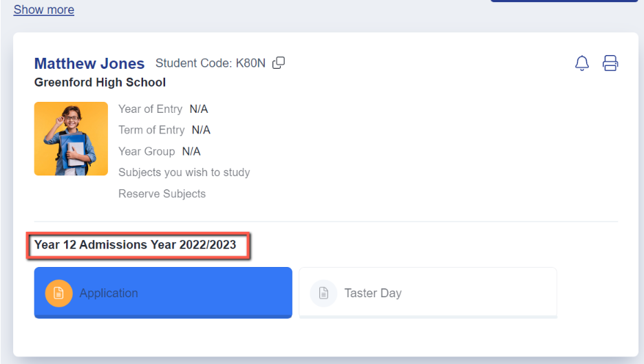Click the print icon
This screenshot has width=644, height=364.
pyautogui.click(x=610, y=63)
